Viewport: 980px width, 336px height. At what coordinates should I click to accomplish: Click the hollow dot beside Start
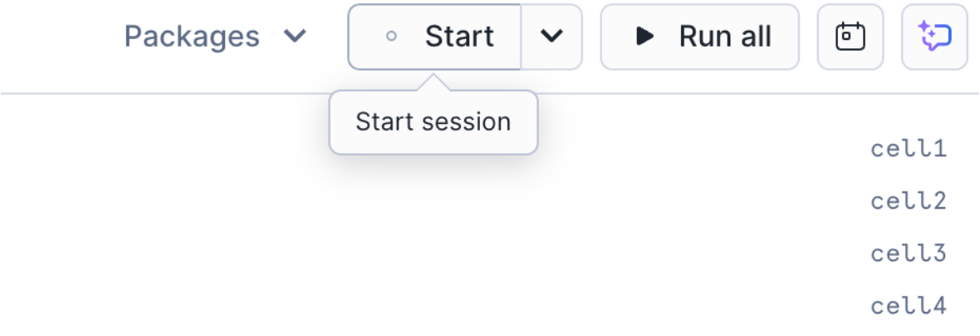[x=392, y=37]
